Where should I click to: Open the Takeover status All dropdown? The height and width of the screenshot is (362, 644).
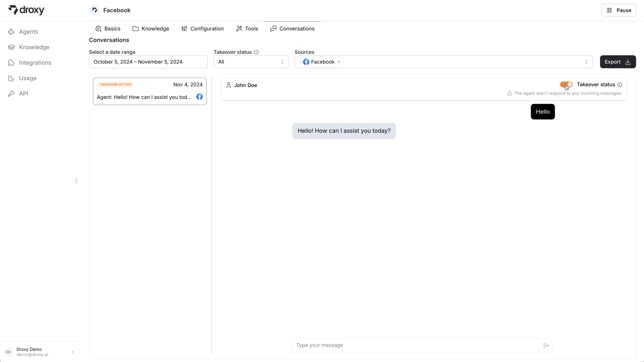point(251,62)
